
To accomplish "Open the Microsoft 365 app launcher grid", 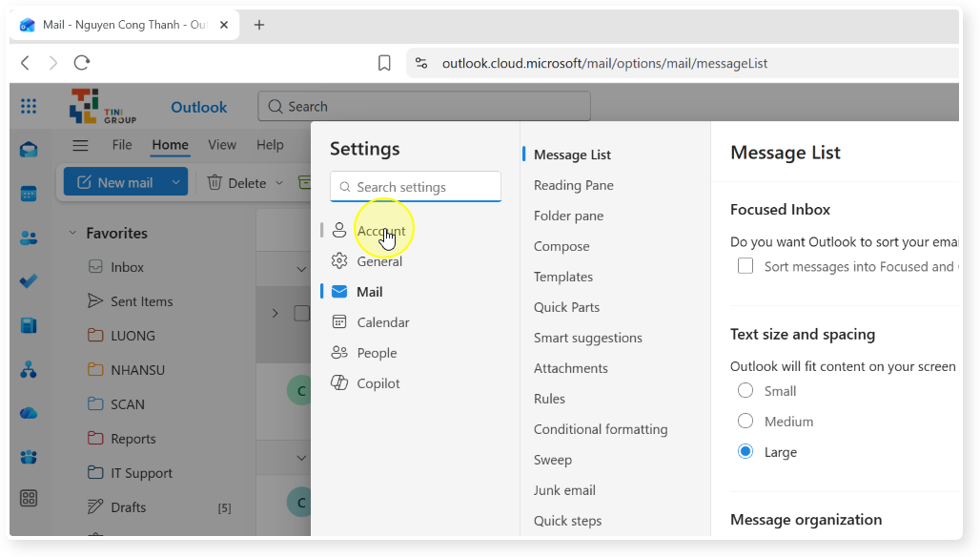I will point(29,106).
